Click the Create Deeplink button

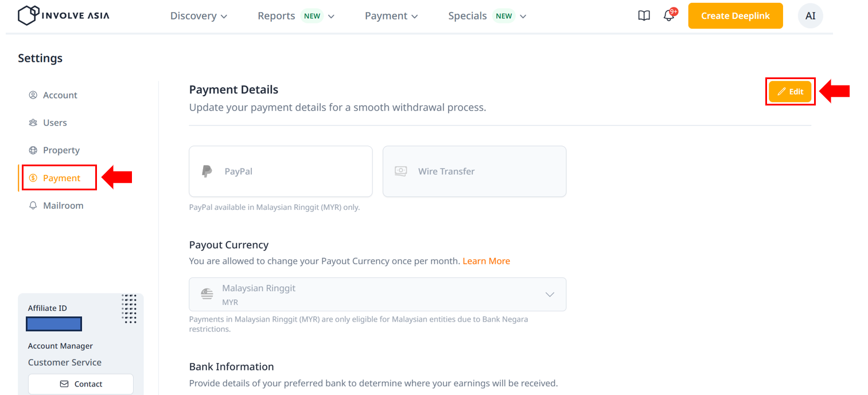point(735,16)
